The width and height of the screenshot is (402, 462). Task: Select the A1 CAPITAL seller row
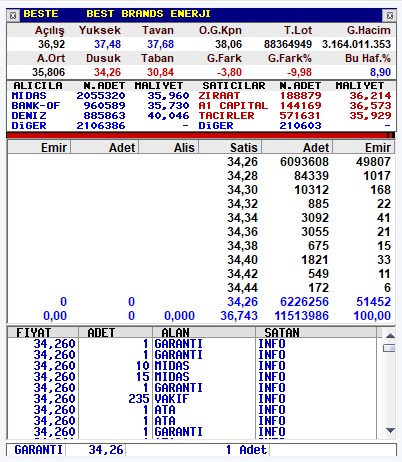(x=295, y=106)
